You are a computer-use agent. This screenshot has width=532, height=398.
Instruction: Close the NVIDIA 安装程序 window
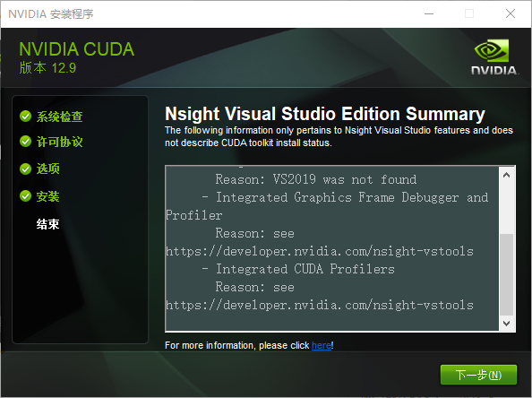511,14
